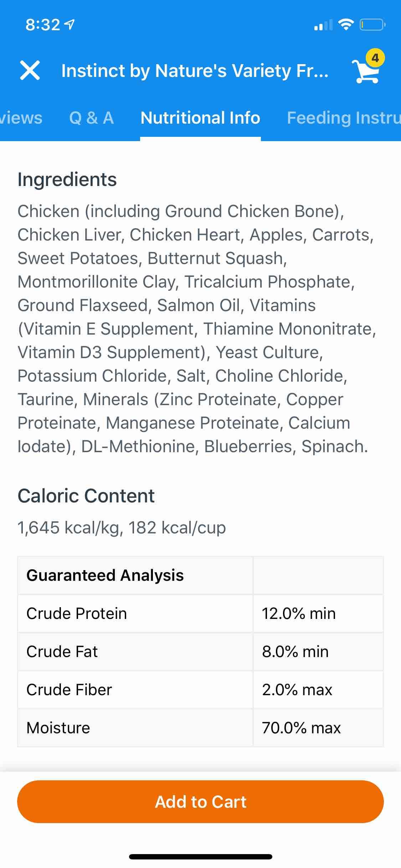Viewport: 401px width, 868px height.
Task: Tap the Wi-Fi status icon
Action: pos(345,24)
